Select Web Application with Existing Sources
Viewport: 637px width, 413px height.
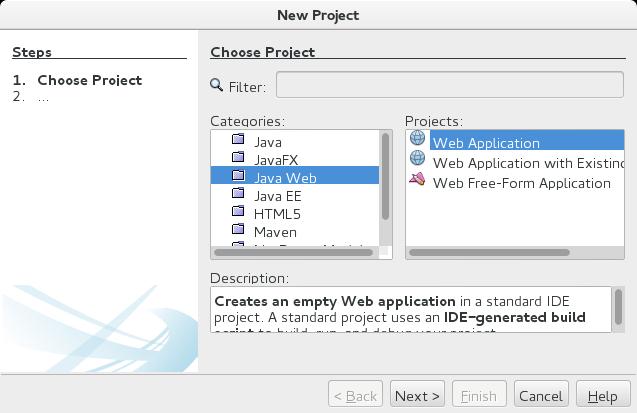(528, 163)
